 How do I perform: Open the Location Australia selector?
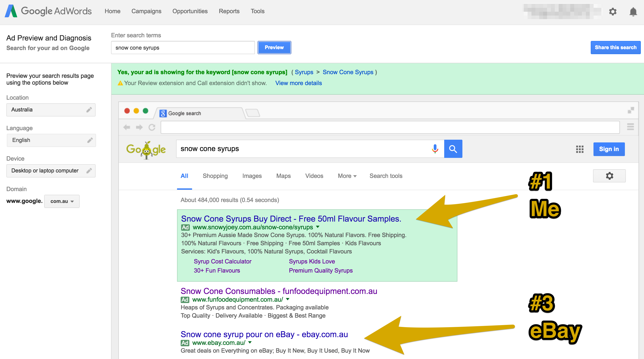click(x=51, y=110)
